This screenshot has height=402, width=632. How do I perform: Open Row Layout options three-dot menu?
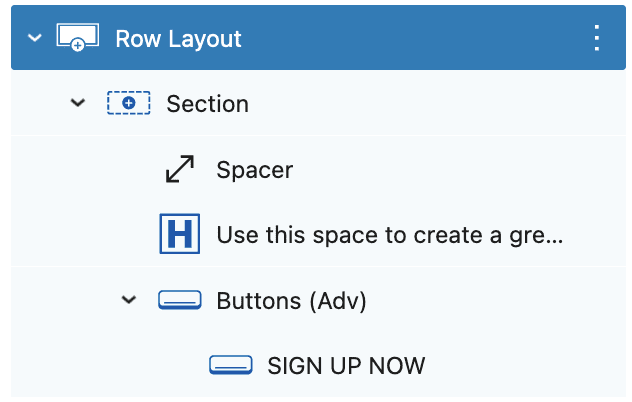[597, 38]
